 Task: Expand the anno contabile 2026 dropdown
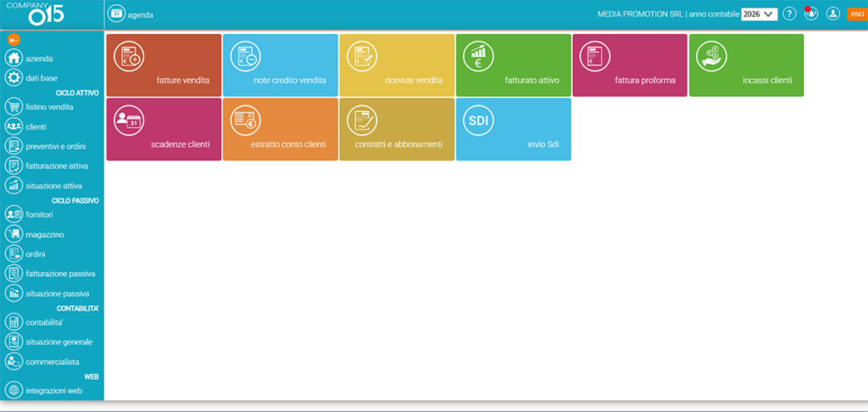[759, 14]
